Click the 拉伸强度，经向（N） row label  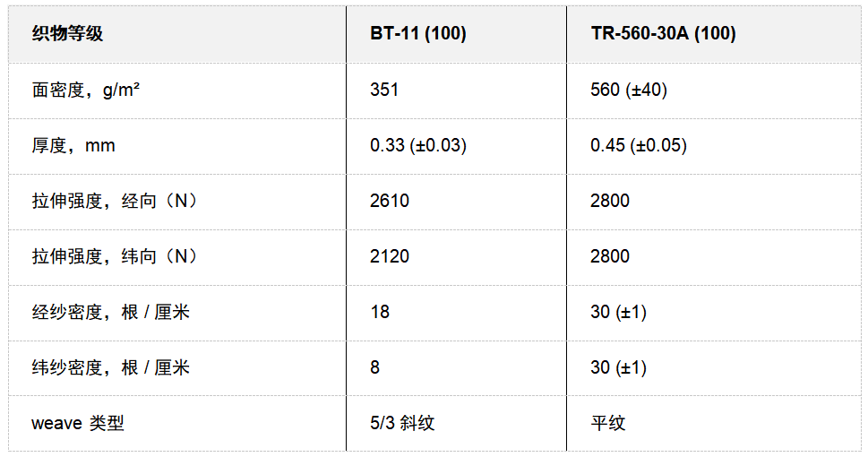click(x=115, y=201)
